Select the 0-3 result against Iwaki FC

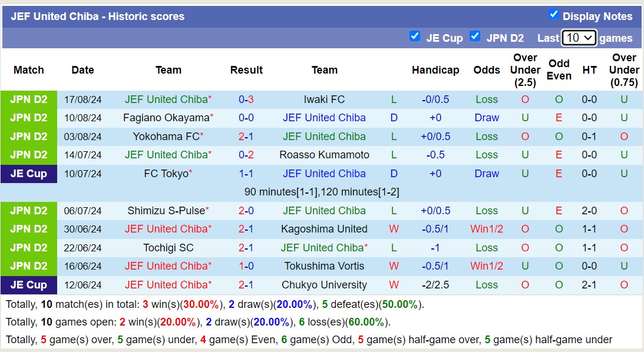[246, 99]
